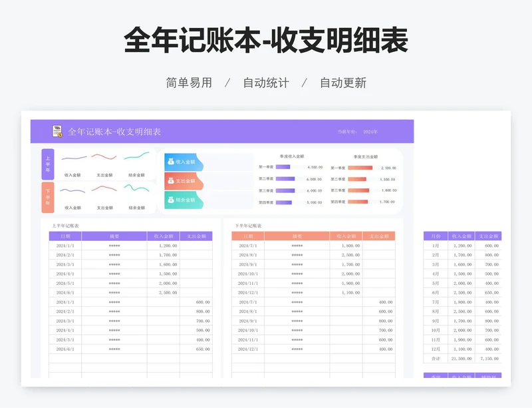Select 下半年 结余金额 green sparkline
Viewport: 532px width, 408px height.
136,188
